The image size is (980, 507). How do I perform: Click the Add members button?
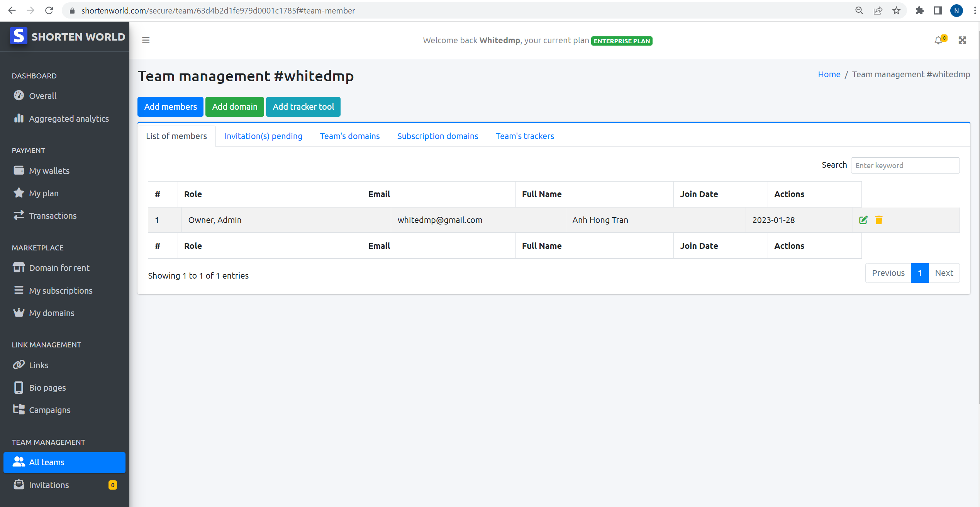point(171,107)
